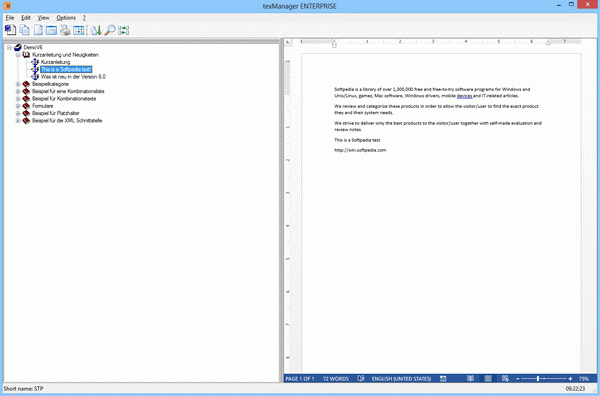The height and width of the screenshot is (396, 600).
Task: Click the icon beside Was ist neu in der Version 6.0
Action: [35, 77]
